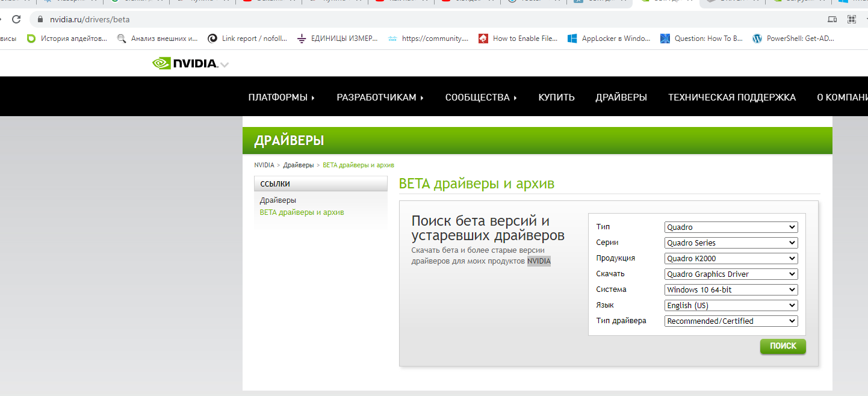868x396 pixels.
Task: Click the send-to-your-devices icon in the address bar
Action: point(832,19)
